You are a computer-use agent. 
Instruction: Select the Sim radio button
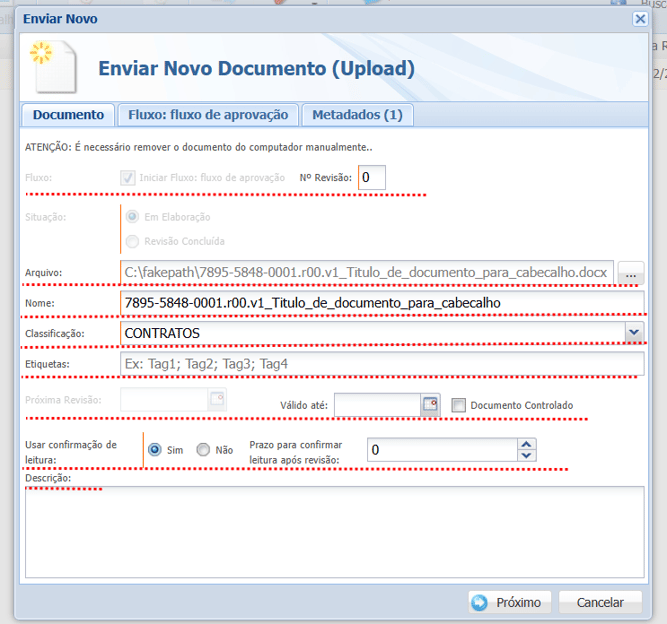[155, 450]
